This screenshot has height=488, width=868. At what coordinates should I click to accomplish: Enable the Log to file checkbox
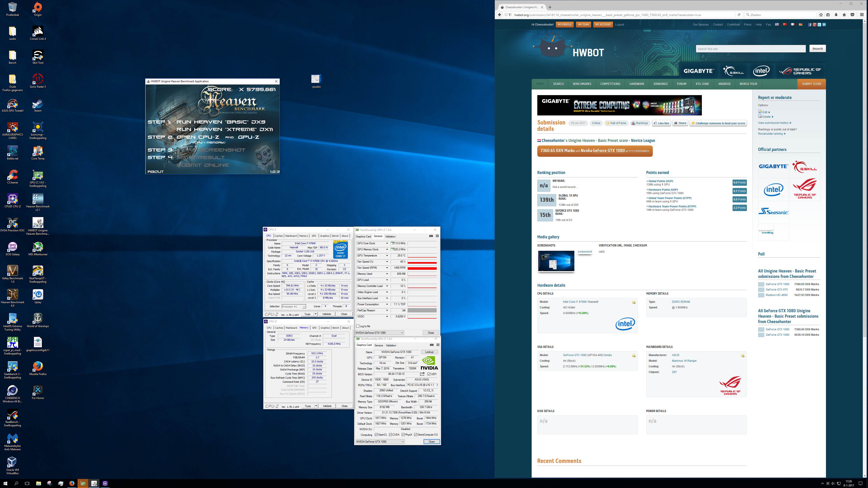pyautogui.click(x=358, y=326)
